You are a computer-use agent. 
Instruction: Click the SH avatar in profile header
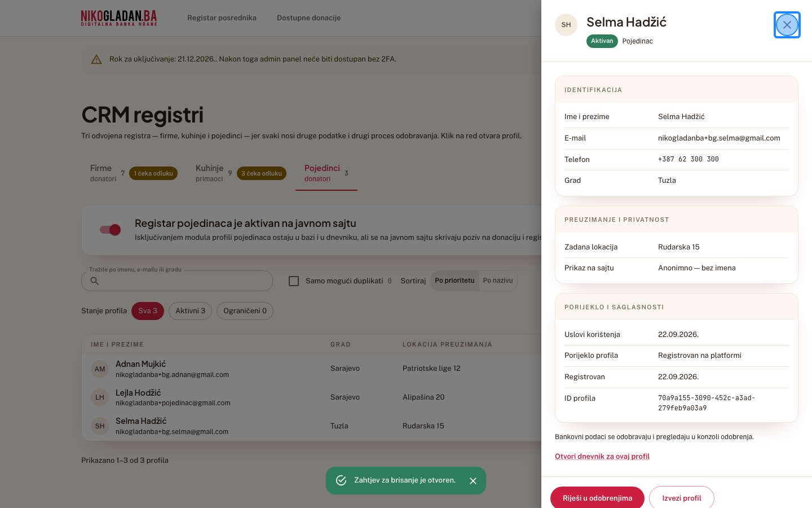[566, 25]
